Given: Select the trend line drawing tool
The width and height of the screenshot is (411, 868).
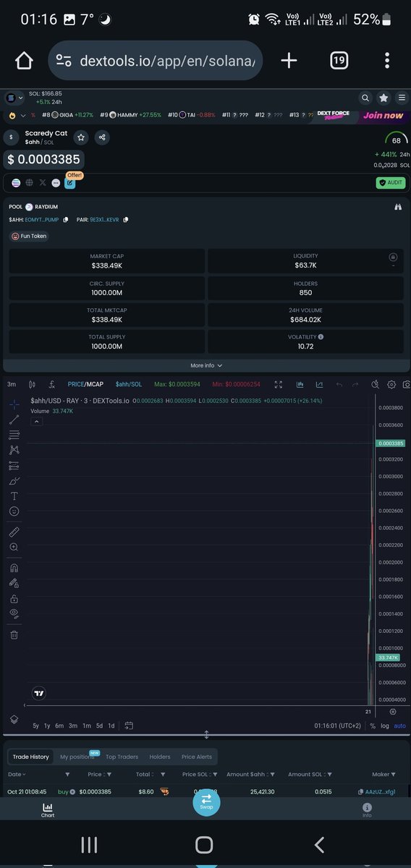Looking at the screenshot, I should [x=14, y=420].
